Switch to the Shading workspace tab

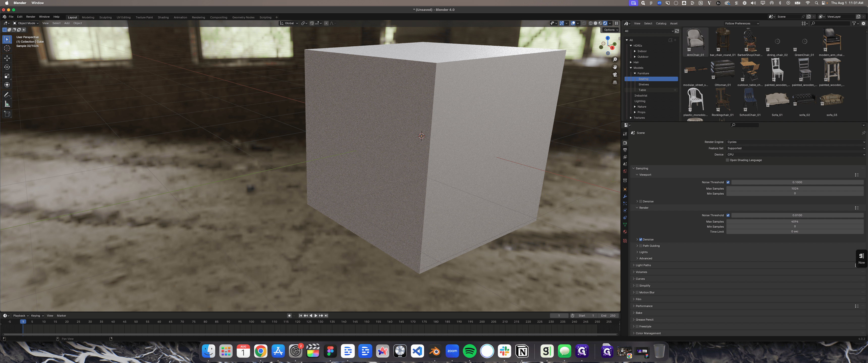pyautogui.click(x=163, y=17)
